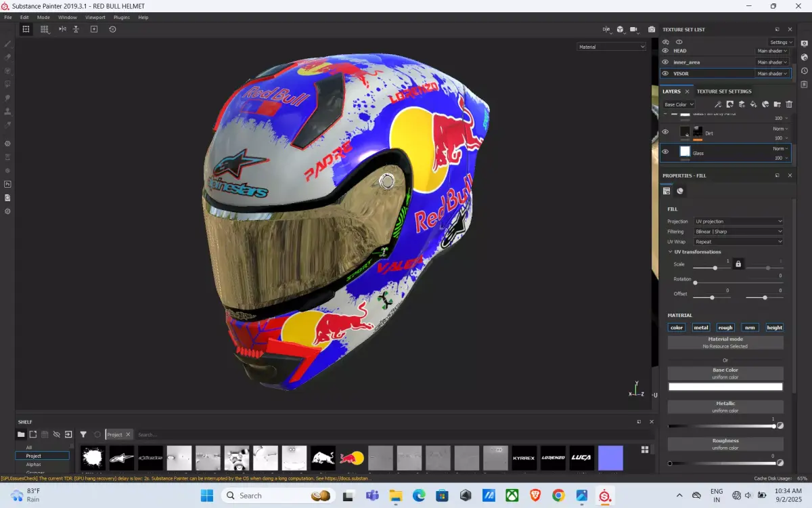
Task: Toggle the nrm channel button
Action: coord(750,327)
